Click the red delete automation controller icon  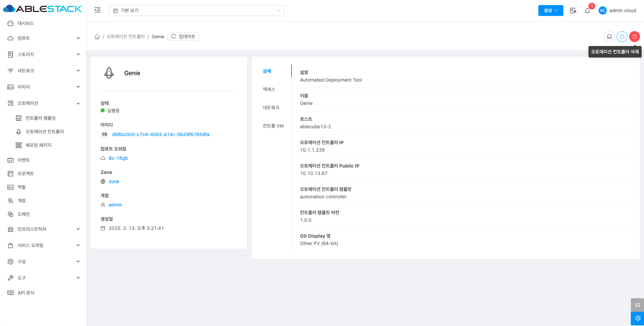tap(634, 37)
